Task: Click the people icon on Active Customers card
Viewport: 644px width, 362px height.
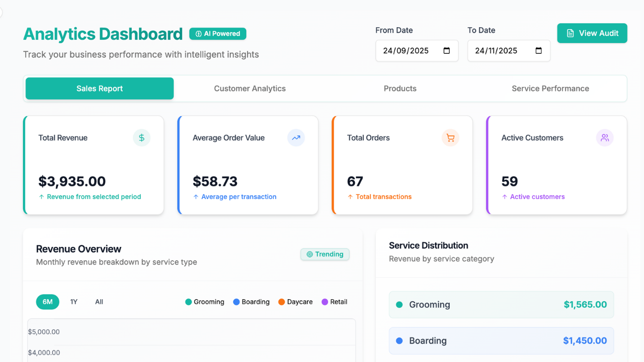Action: (x=605, y=137)
